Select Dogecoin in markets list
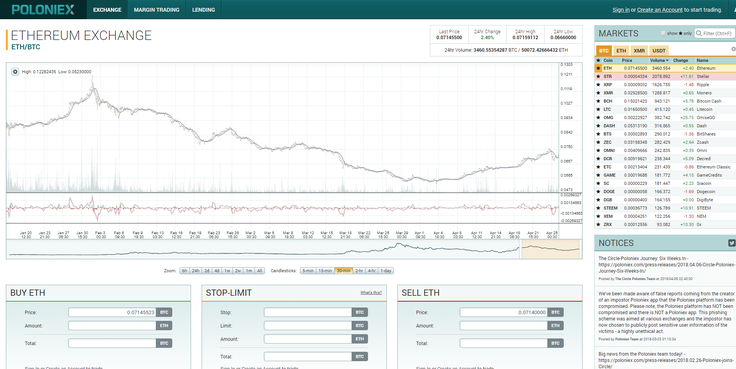 coord(665,192)
